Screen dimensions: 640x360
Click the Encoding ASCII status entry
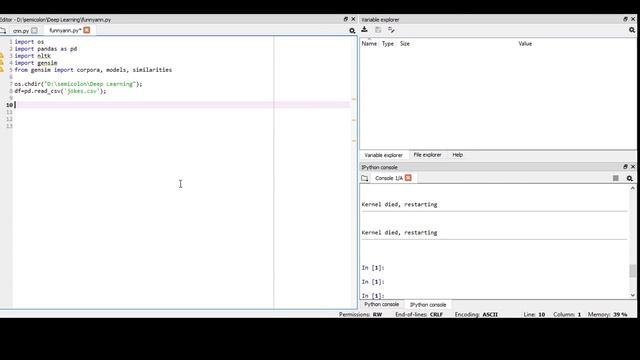pos(476,315)
